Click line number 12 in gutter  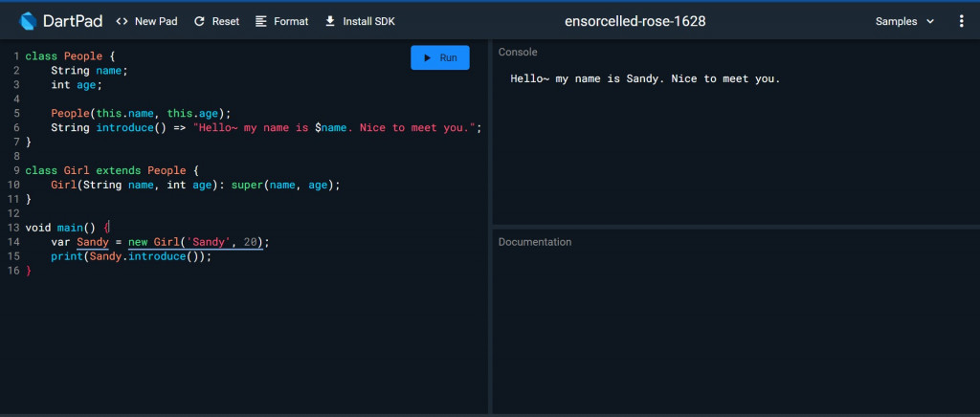(13, 213)
